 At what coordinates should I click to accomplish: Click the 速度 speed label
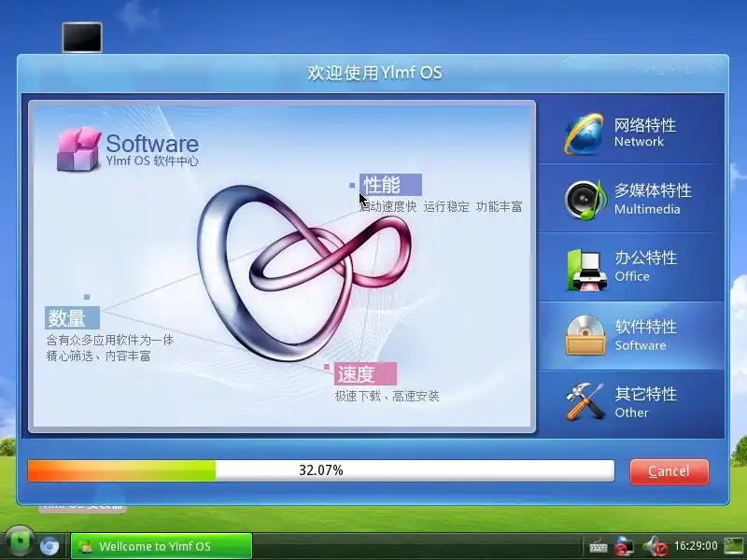coord(365,374)
